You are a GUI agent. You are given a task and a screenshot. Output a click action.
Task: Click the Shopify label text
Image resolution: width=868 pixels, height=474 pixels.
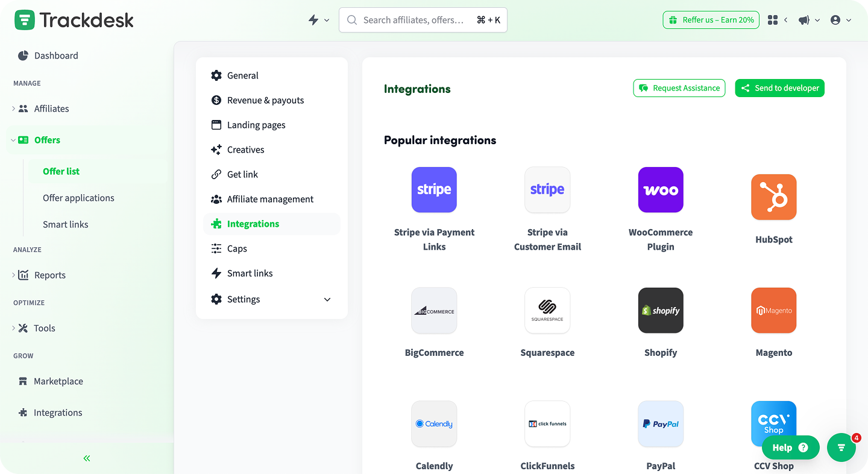(x=661, y=353)
